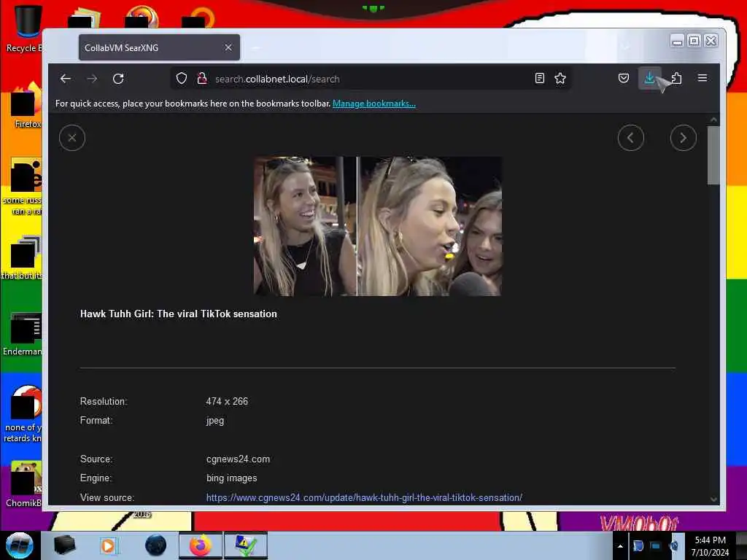
Task: Bookmark this page with the star
Action: tap(560, 78)
